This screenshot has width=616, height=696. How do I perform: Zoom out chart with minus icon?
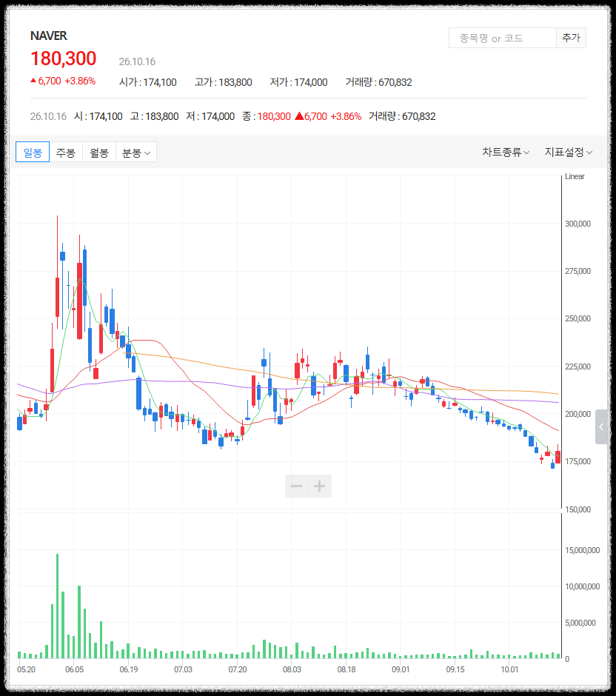click(296, 486)
